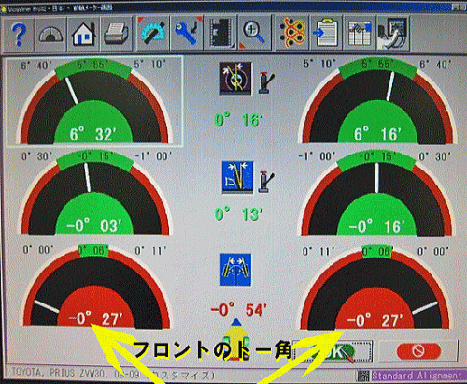Go to home screen via house icon
Screen dimensions: 467x384
(x=83, y=34)
